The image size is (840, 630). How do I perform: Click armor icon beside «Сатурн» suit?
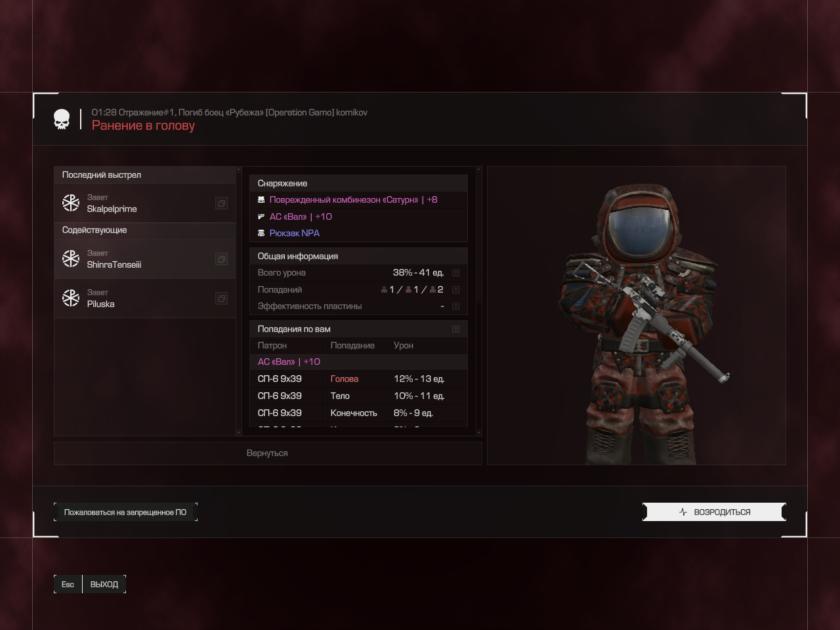(x=261, y=199)
